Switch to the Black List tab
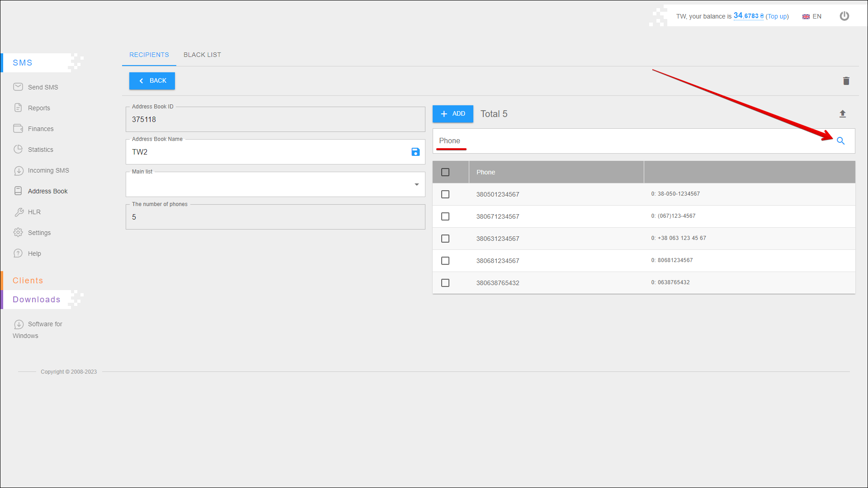Screen dimensions: 868x488 [x=202, y=55]
